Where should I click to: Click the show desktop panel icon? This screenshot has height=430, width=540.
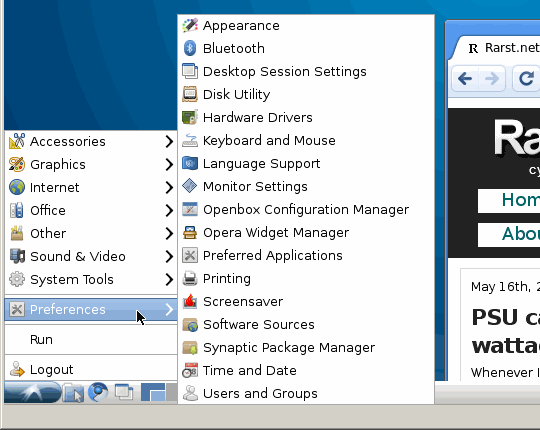tap(124, 392)
